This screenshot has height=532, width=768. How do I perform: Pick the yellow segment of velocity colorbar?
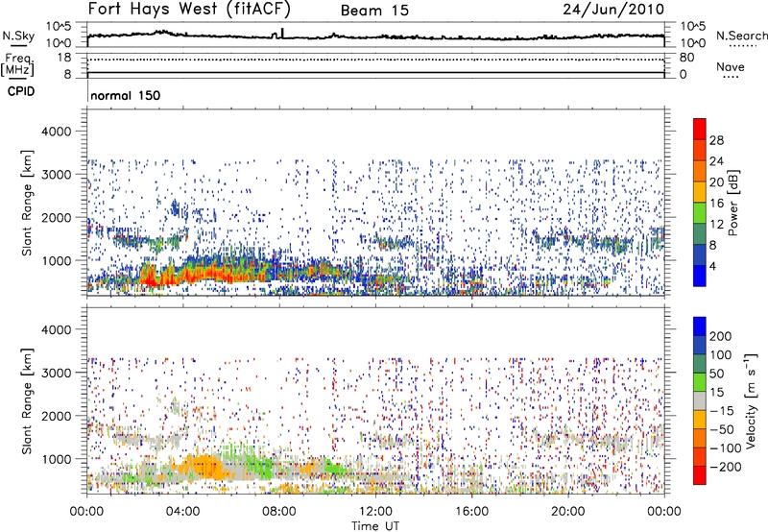pos(700,420)
